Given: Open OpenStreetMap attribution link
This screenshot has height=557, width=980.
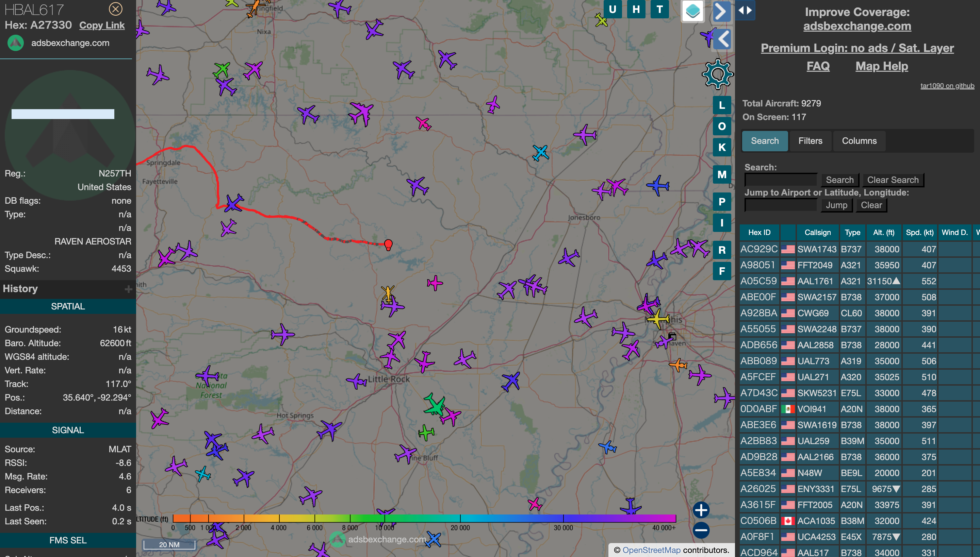Looking at the screenshot, I should [651, 550].
